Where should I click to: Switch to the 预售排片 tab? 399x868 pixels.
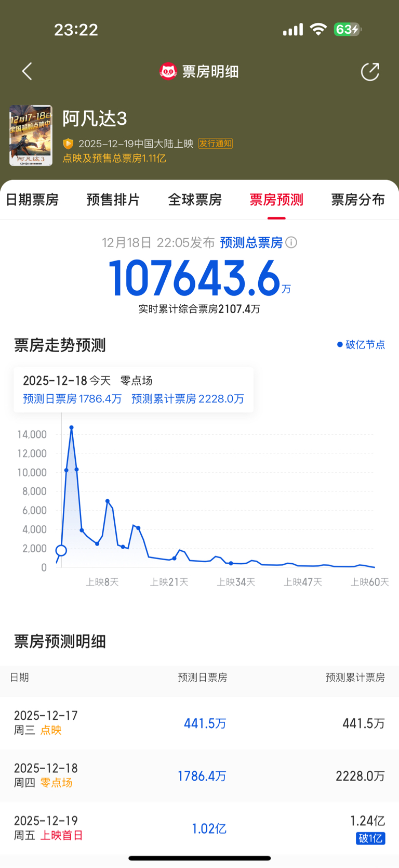[x=113, y=200]
